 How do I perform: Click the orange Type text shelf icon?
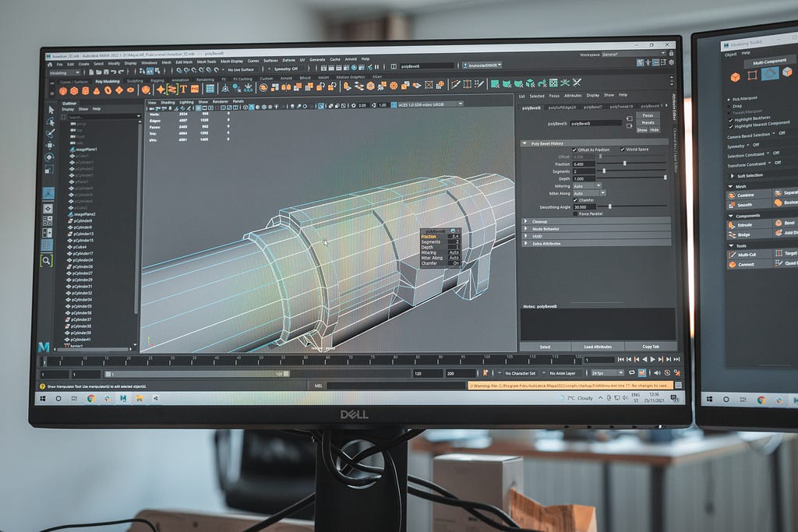tap(184, 90)
